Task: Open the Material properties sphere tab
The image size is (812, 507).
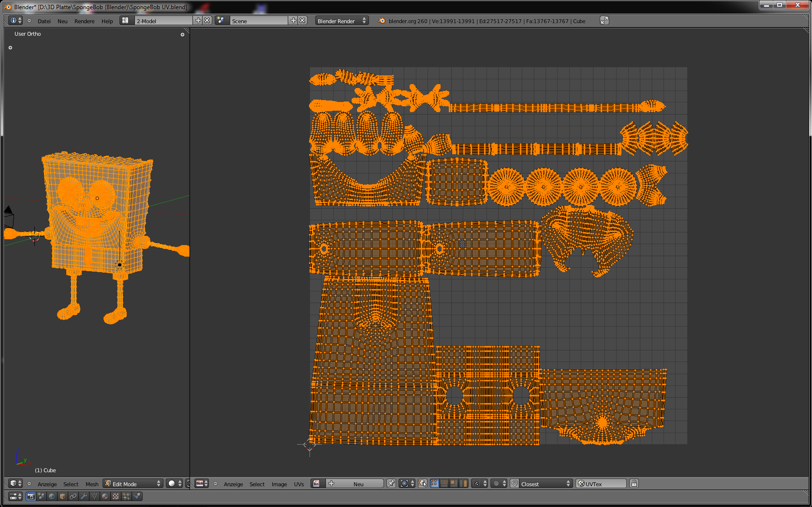Action: (105, 496)
